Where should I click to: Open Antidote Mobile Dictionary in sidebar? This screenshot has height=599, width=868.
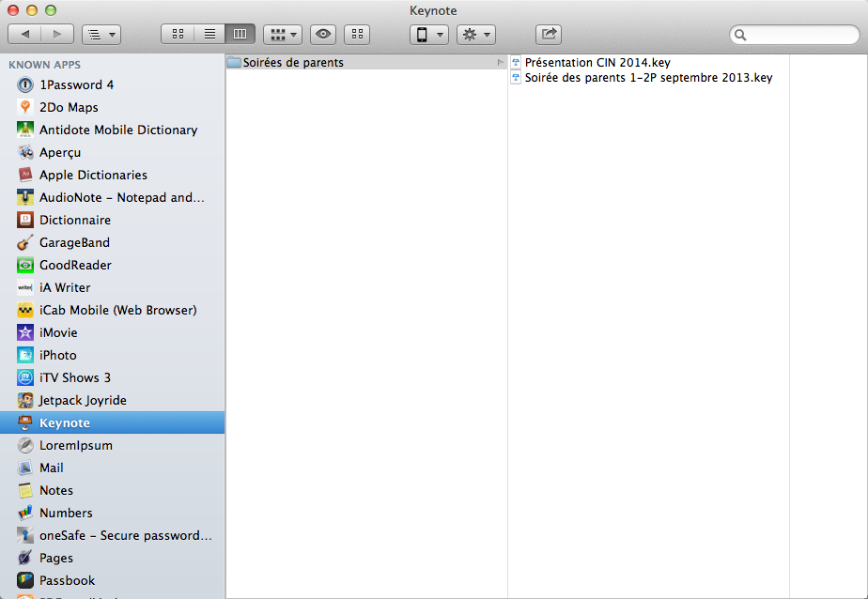tap(113, 130)
